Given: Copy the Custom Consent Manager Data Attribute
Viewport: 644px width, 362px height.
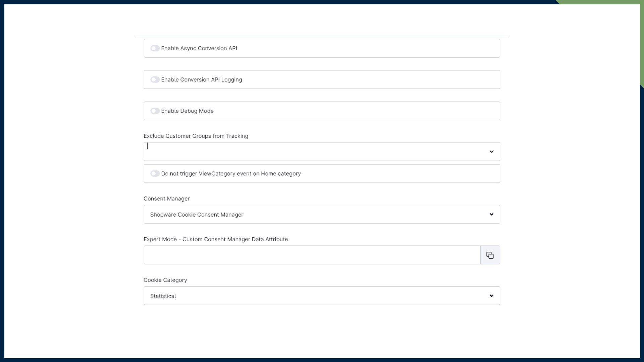Looking at the screenshot, I should (490, 255).
